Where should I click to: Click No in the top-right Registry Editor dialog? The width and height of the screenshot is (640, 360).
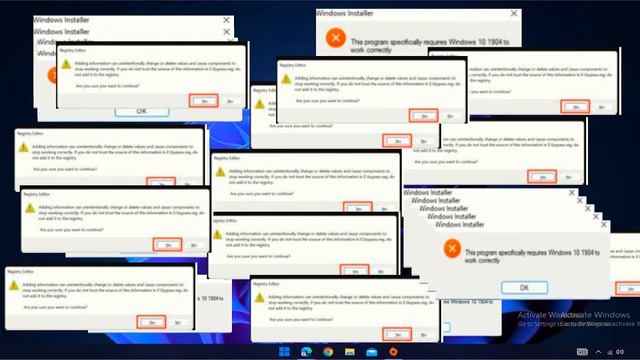coord(602,107)
